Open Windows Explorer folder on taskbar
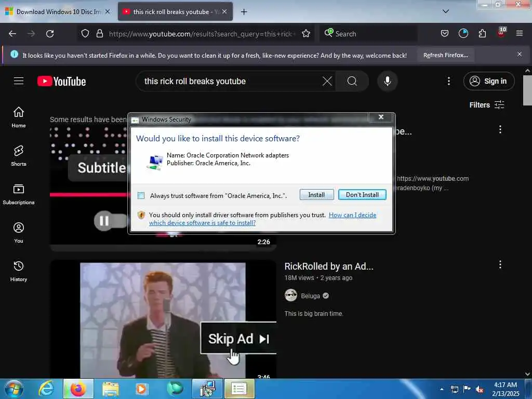 pos(110,389)
